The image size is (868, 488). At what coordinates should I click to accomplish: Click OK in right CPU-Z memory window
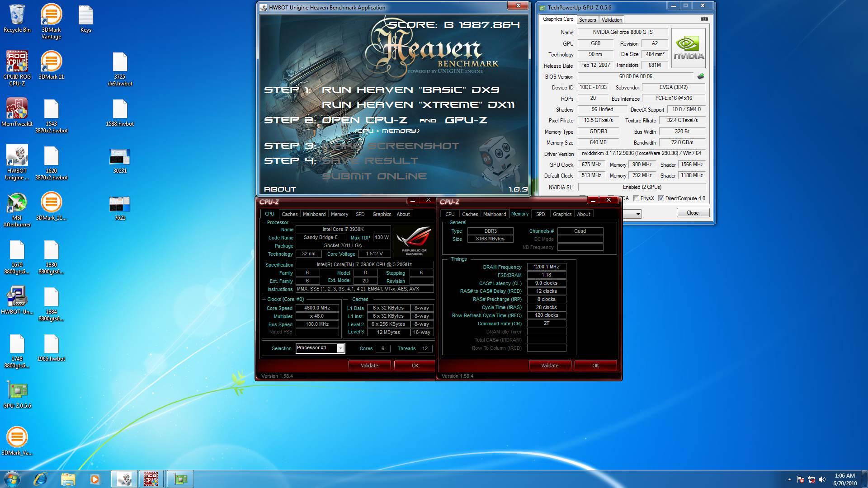tap(595, 366)
